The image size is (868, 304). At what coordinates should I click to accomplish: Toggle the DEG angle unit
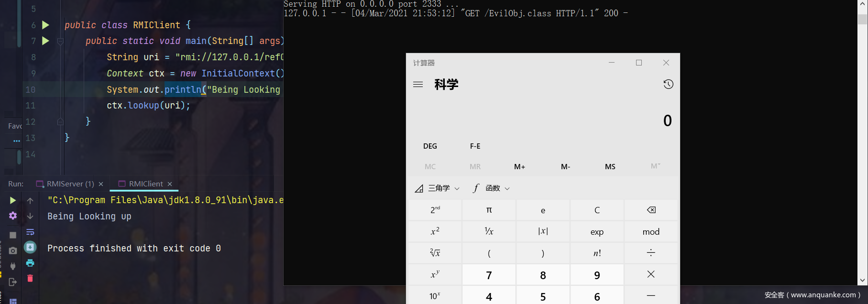coord(430,146)
